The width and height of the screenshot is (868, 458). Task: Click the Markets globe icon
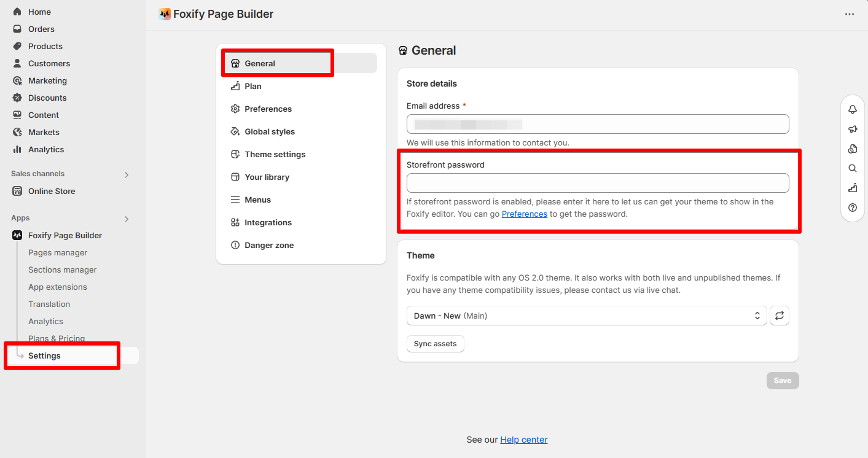17,132
